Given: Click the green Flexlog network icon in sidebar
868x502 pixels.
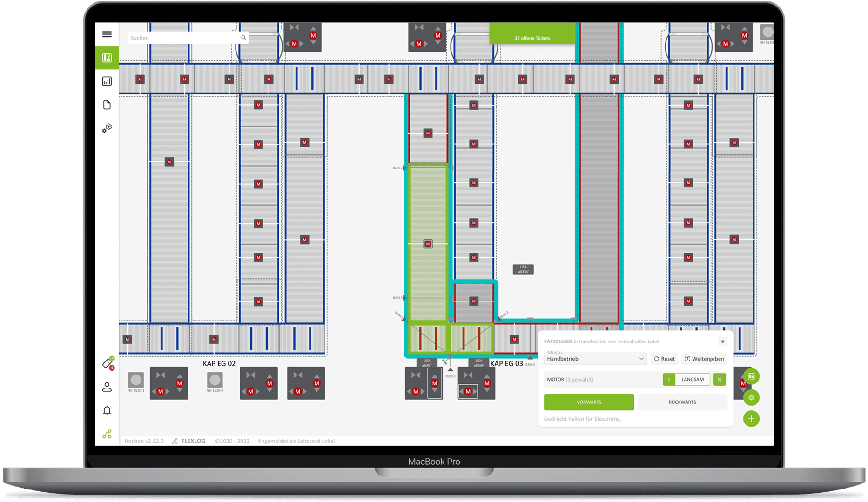Looking at the screenshot, I should [x=107, y=434].
